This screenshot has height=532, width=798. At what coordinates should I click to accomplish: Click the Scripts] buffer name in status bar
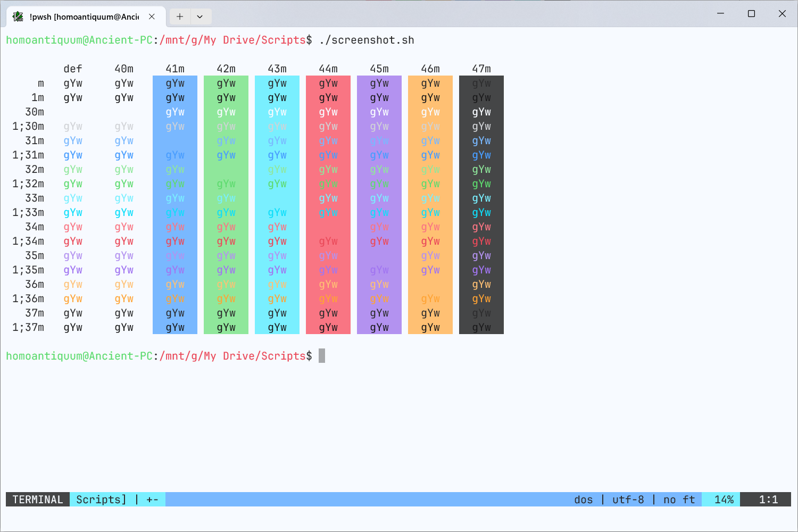pyautogui.click(x=102, y=500)
